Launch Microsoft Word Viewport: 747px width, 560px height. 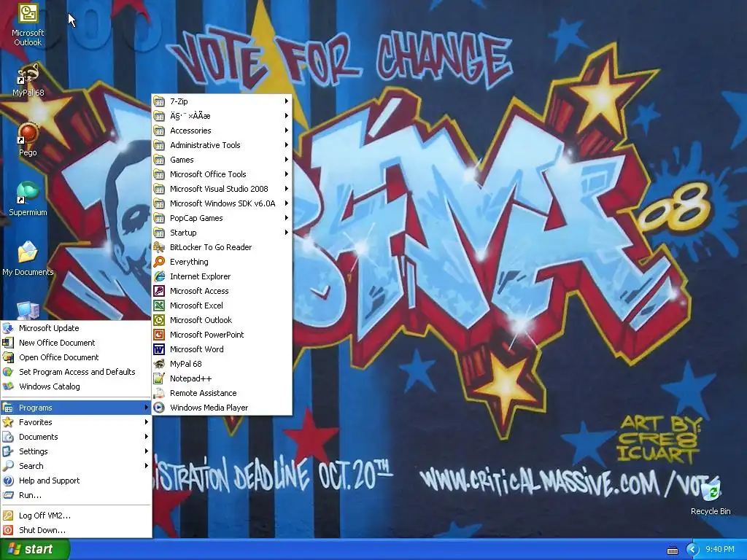click(x=222, y=349)
